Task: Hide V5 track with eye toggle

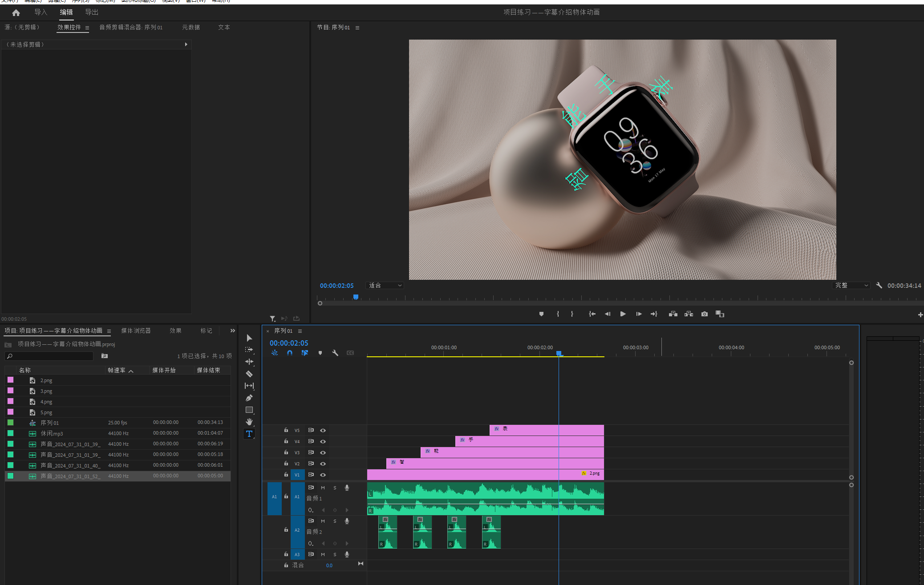Action: click(323, 430)
